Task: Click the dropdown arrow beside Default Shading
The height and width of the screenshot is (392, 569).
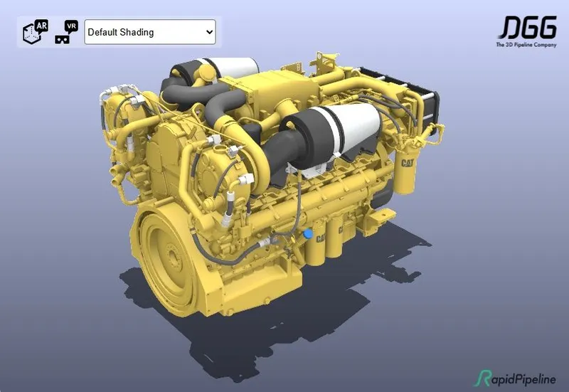Action: (209, 32)
